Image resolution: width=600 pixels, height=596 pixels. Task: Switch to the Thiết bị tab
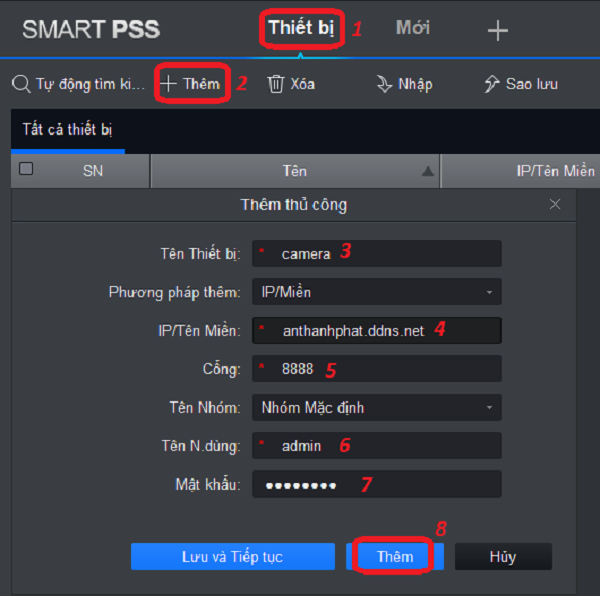click(x=302, y=28)
